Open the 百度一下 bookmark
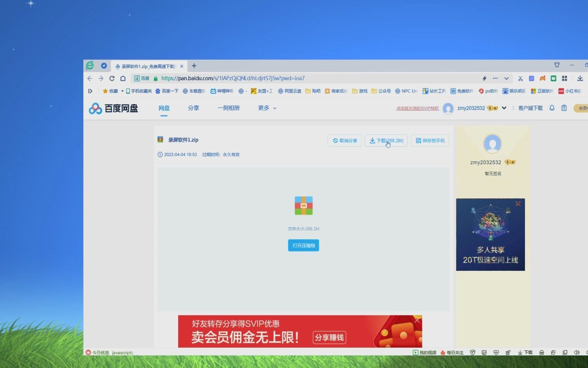Screen dimensions: 588x368 pos(167,91)
